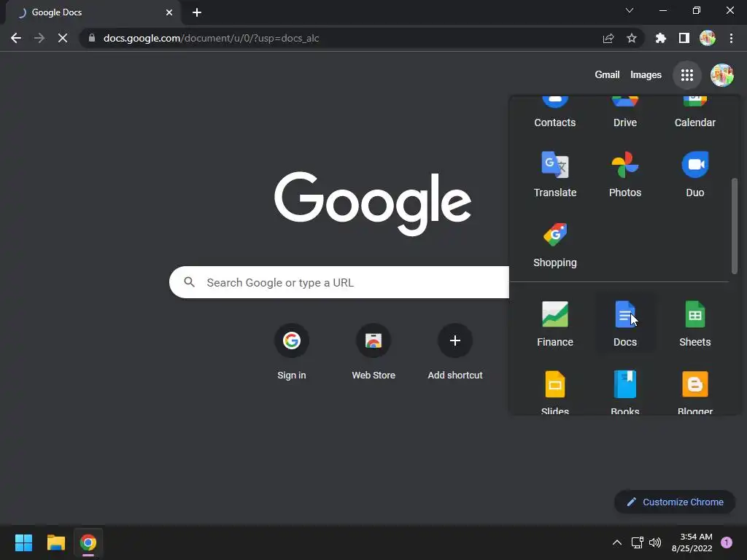The width and height of the screenshot is (747, 560).
Task: Open Google Photos
Action: [624, 174]
